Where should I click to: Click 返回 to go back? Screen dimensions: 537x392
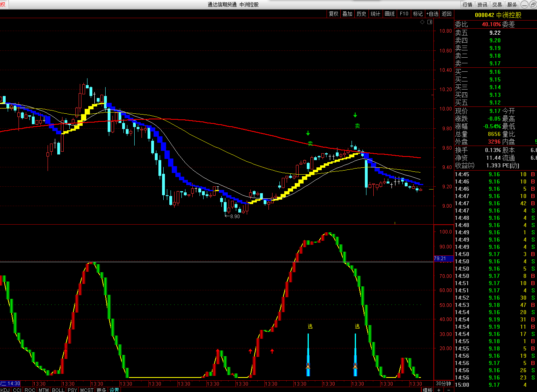447,14
